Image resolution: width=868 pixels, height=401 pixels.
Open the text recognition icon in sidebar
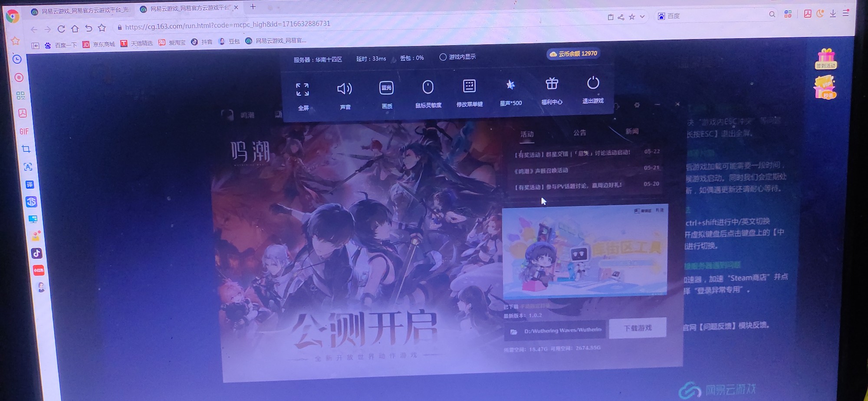[x=28, y=167]
